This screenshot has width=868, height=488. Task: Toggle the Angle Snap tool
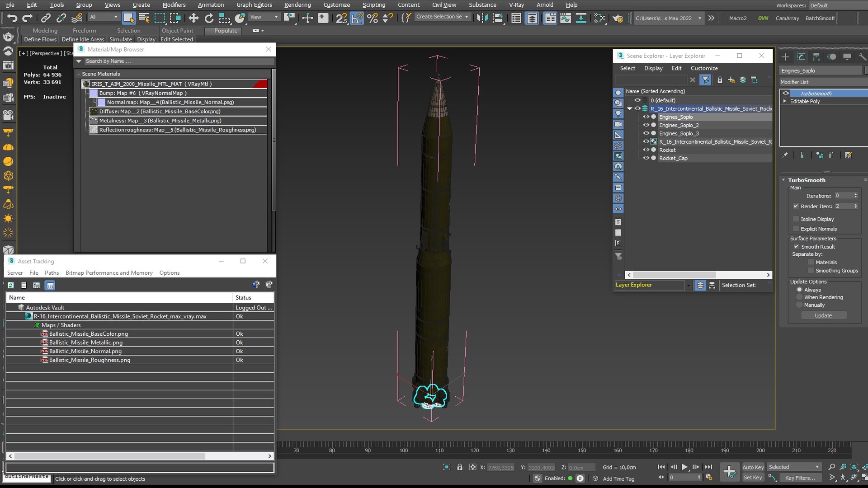[357, 18]
